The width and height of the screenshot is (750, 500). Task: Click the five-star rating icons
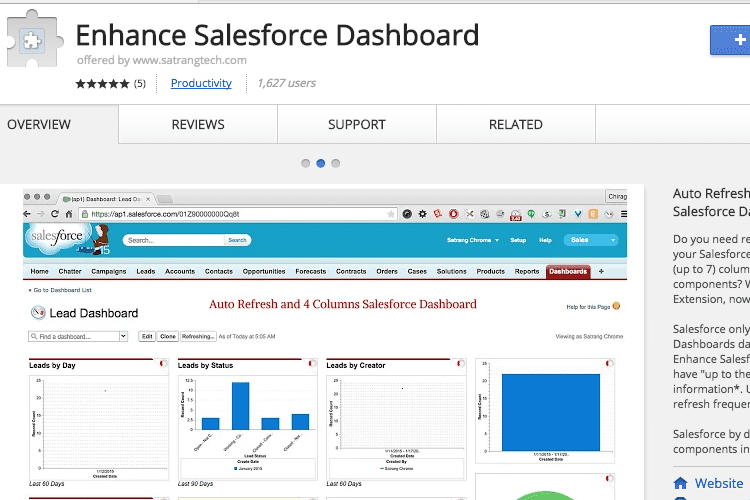pos(102,84)
